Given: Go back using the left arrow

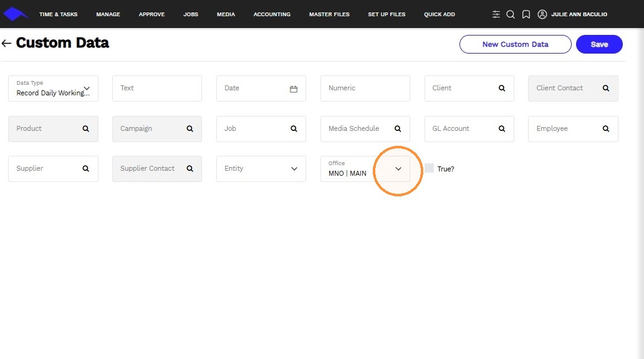Looking at the screenshot, I should coord(6,43).
